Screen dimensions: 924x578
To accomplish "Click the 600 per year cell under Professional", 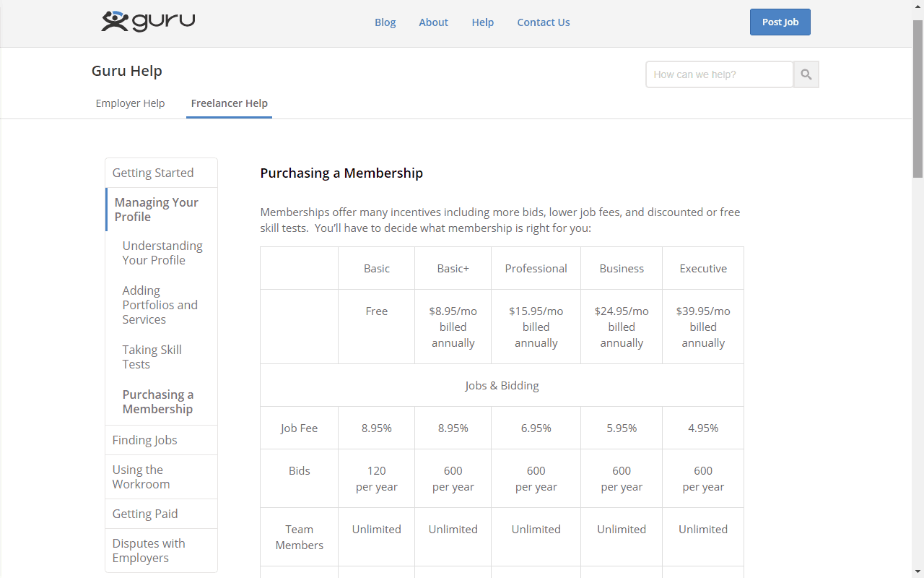I will 536,478.
